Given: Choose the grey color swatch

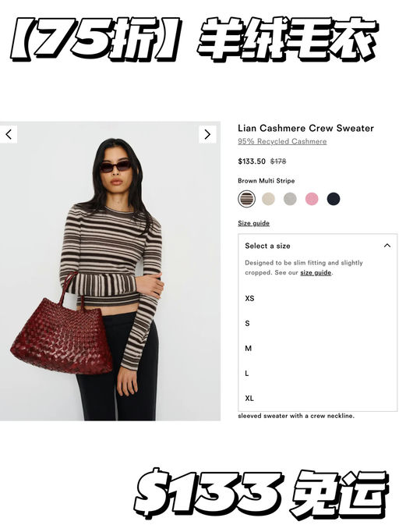Looking at the screenshot, I should coord(290,199).
